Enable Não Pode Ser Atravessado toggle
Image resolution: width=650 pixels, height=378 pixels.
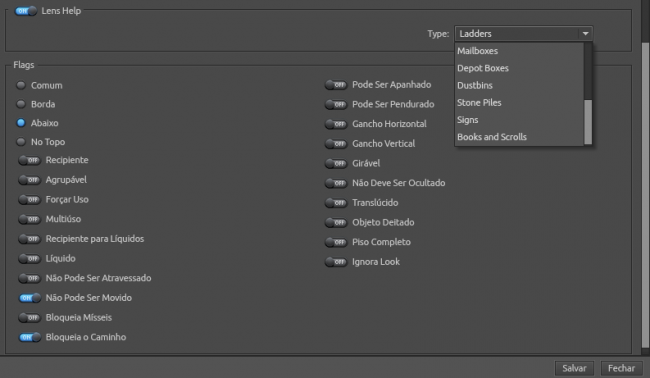click(x=29, y=278)
